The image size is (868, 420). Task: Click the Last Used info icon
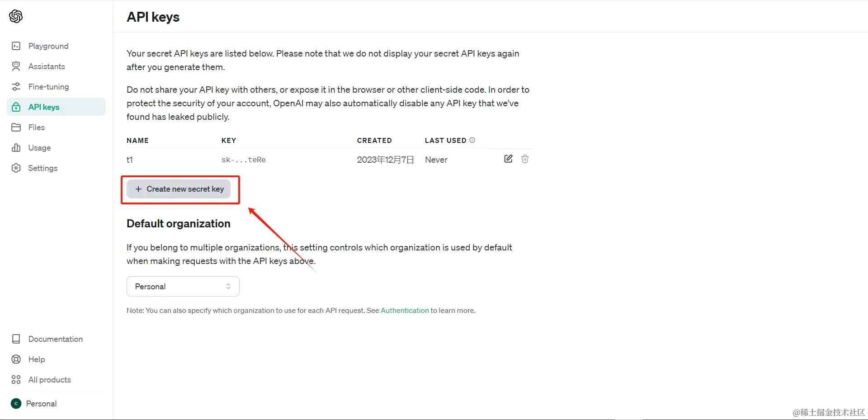pyautogui.click(x=472, y=140)
